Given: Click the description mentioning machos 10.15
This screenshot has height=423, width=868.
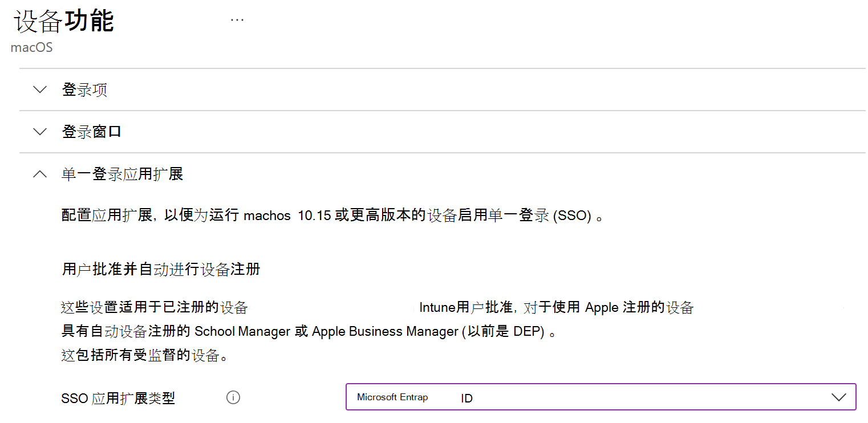Looking at the screenshot, I should 332,217.
